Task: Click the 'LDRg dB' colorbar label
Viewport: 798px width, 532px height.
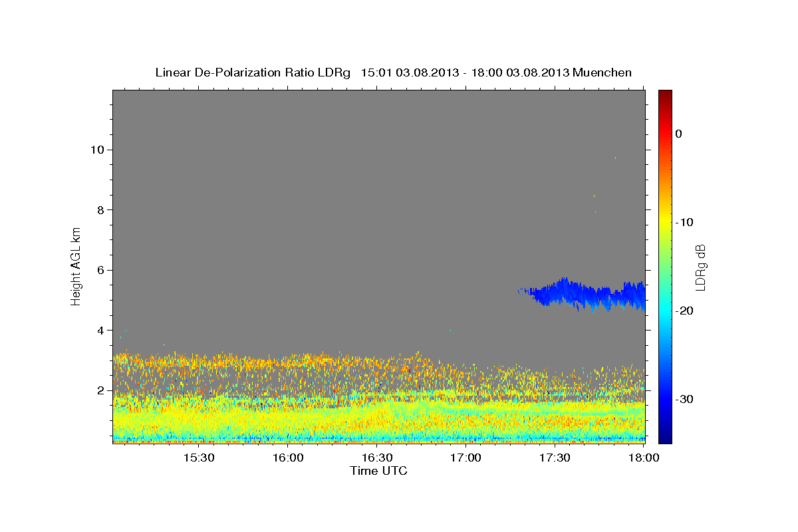Action: click(x=700, y=267)
